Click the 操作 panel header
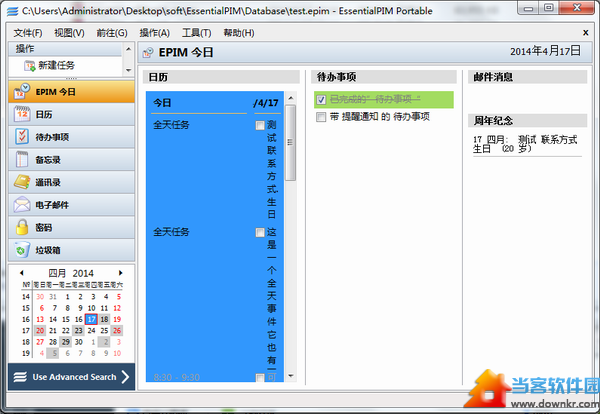 click(65, 49)
